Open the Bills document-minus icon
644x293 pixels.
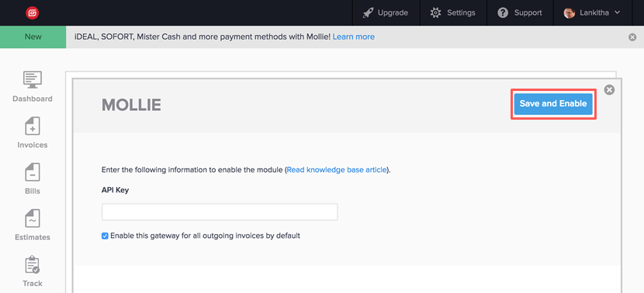[x=32, y=172]
